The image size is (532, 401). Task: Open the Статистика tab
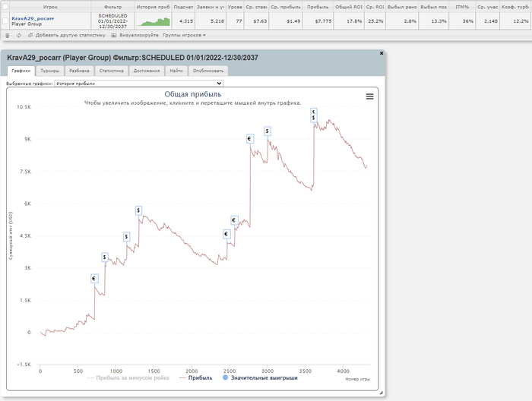111,71
